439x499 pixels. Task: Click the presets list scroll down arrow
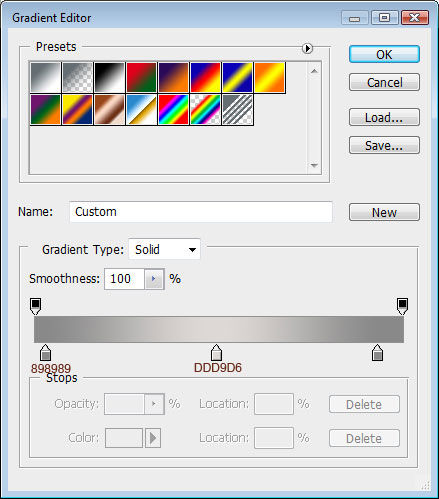click(x=314, y=165)
